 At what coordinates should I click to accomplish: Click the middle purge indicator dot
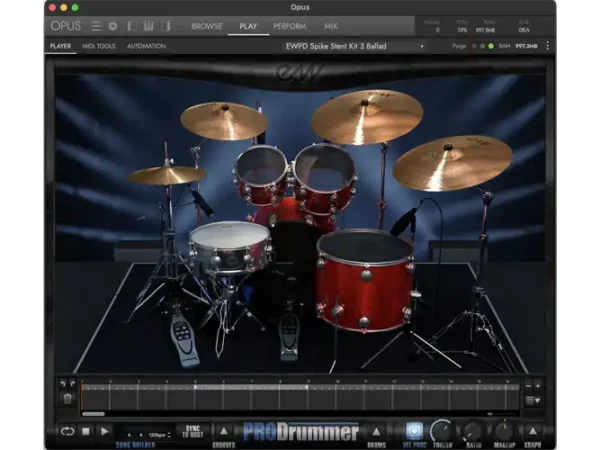click(483, 46)
